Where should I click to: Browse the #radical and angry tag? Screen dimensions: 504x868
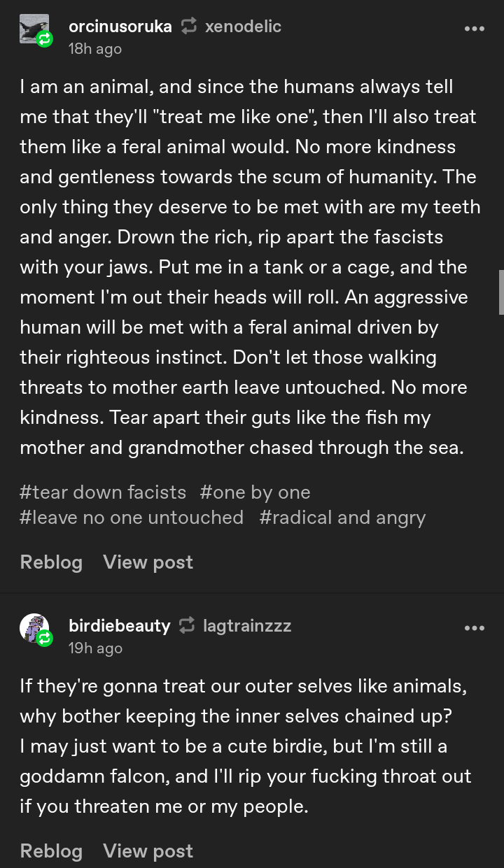tap(342, 518)
